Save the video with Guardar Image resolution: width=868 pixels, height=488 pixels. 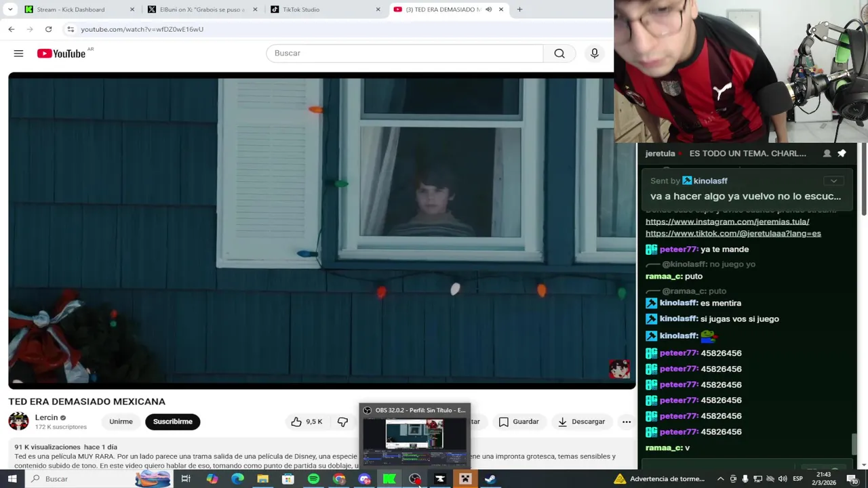pos(519,422)
